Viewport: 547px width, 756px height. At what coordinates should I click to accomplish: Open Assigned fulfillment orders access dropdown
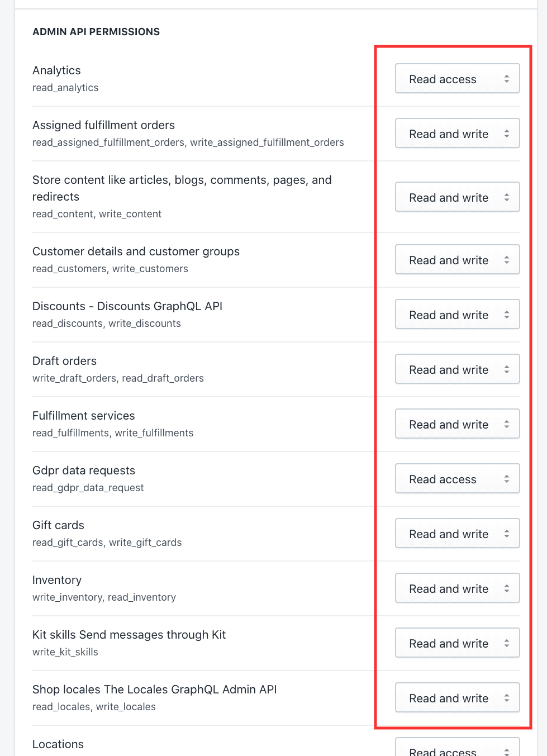(x=457, y=134)
